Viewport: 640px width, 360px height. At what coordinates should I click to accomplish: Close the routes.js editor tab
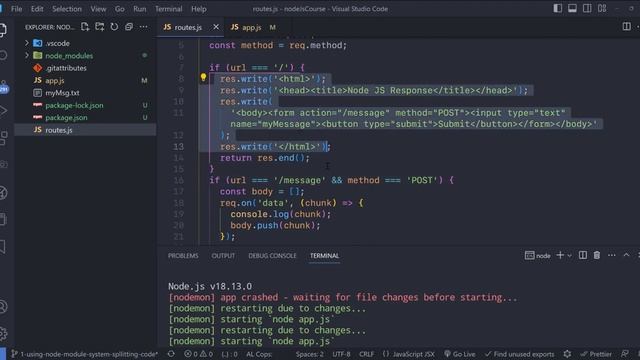click(x=216, y=27)
